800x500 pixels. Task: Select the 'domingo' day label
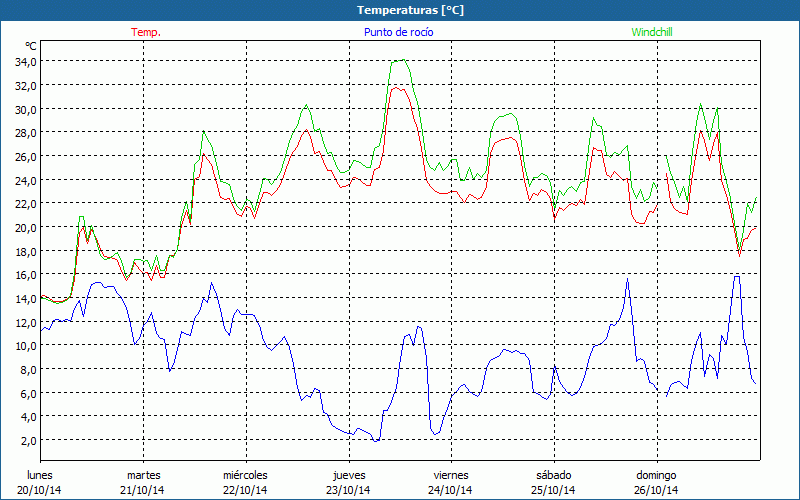tap(656, 475)
